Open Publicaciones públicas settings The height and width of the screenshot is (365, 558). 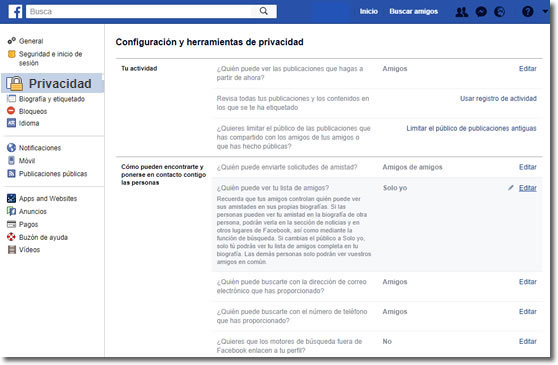click(x=53, y=174)
